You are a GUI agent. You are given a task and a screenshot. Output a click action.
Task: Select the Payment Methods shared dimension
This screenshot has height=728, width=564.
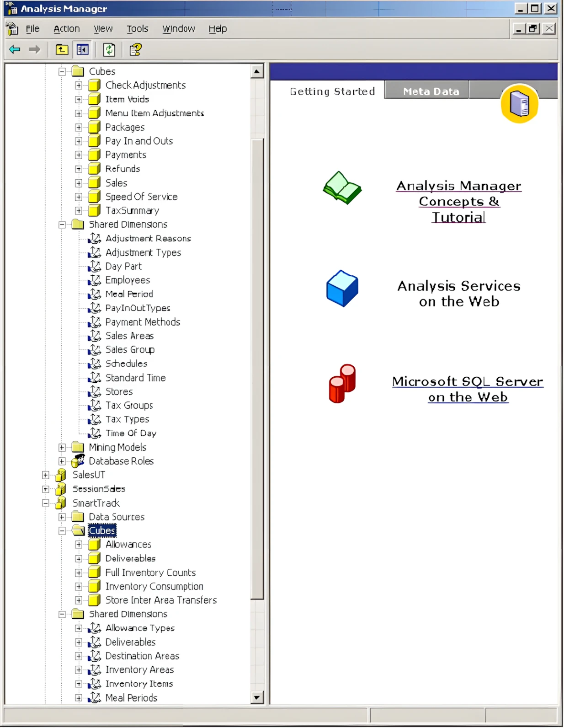coord(143,322)
